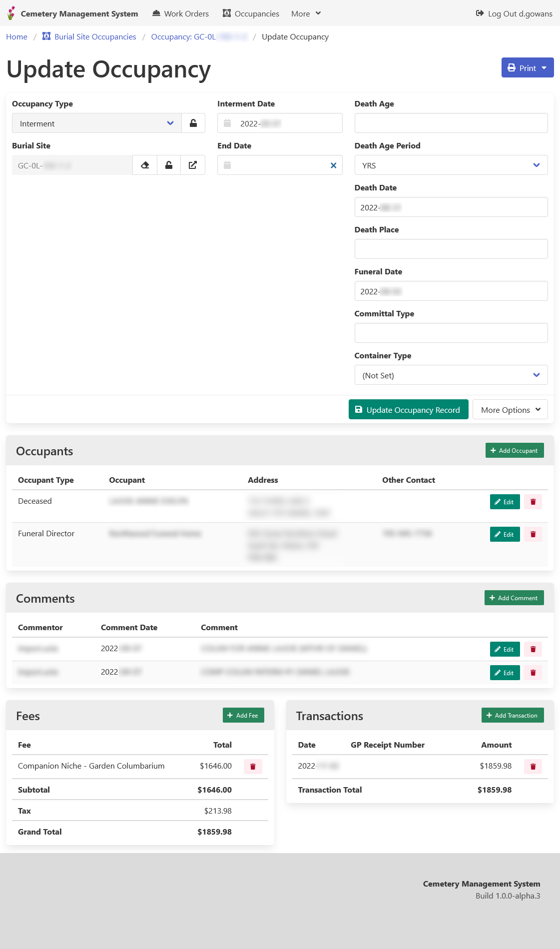Click Update Occupancy Record button
The image size is (560, 949).
tap(408, 410)
